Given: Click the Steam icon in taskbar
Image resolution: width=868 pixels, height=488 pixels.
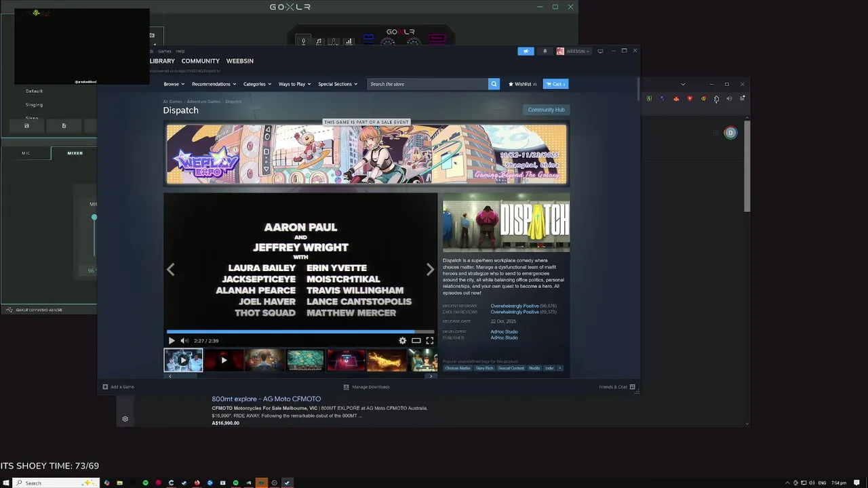Looking at the screenshot, I should point(287,483).
